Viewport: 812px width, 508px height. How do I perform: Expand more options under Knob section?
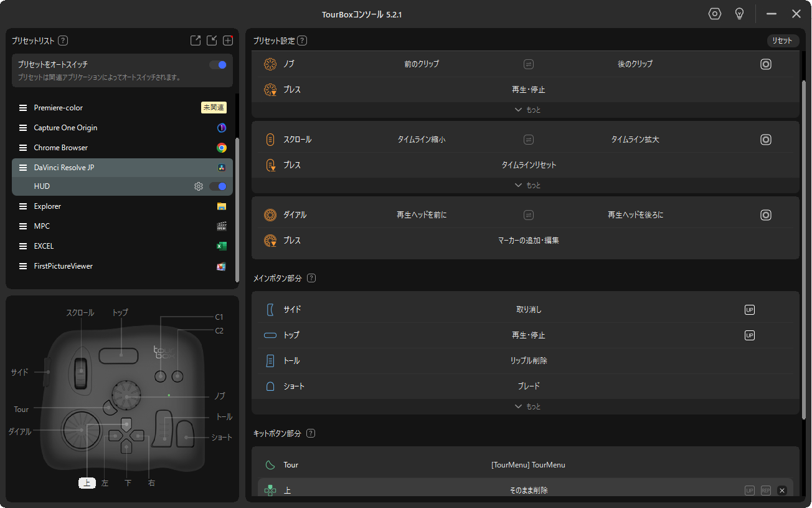click(x=527, y=110)
